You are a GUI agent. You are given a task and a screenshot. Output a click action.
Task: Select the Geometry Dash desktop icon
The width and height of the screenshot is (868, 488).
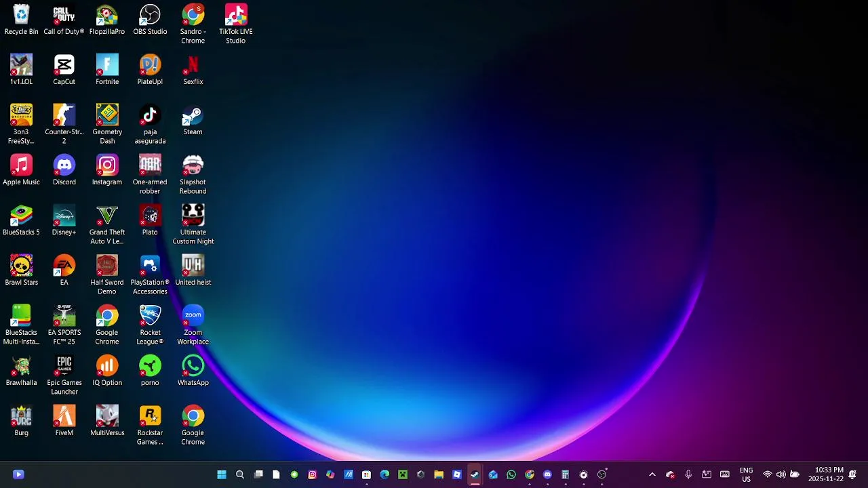(x=107, y=125)
